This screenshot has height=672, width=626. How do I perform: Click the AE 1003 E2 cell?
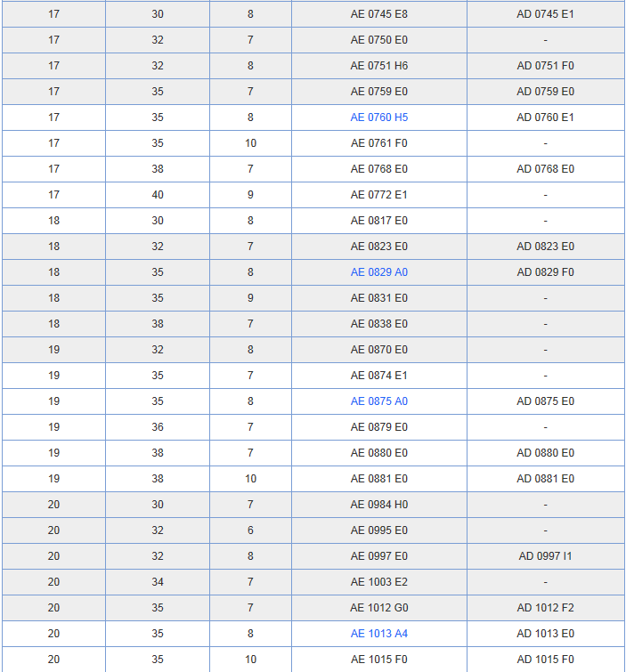click(378, 582)
